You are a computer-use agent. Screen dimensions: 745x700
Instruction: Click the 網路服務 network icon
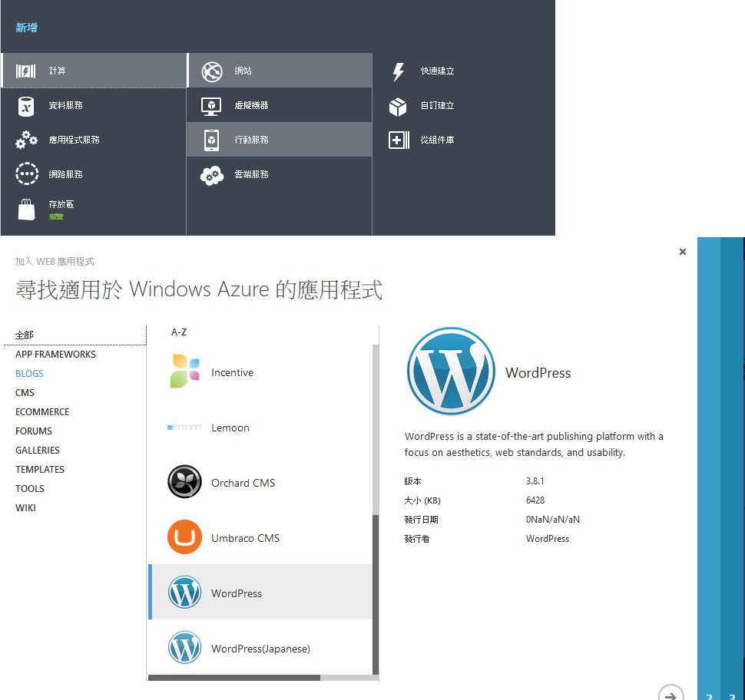(26, 175)
